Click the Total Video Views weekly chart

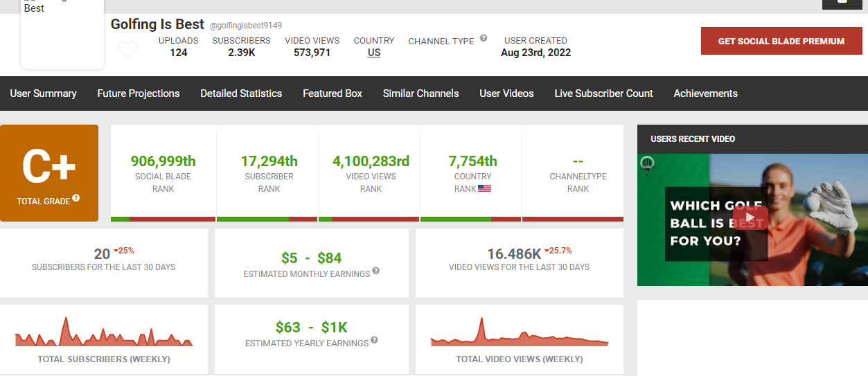point(520,331)
